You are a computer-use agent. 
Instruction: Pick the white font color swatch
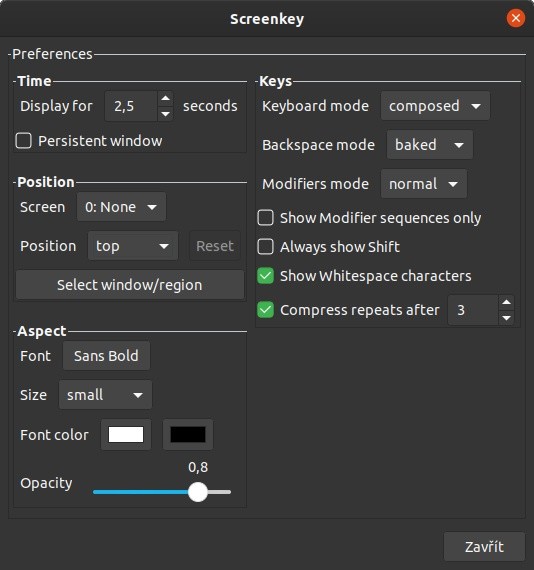coord(126,435)
